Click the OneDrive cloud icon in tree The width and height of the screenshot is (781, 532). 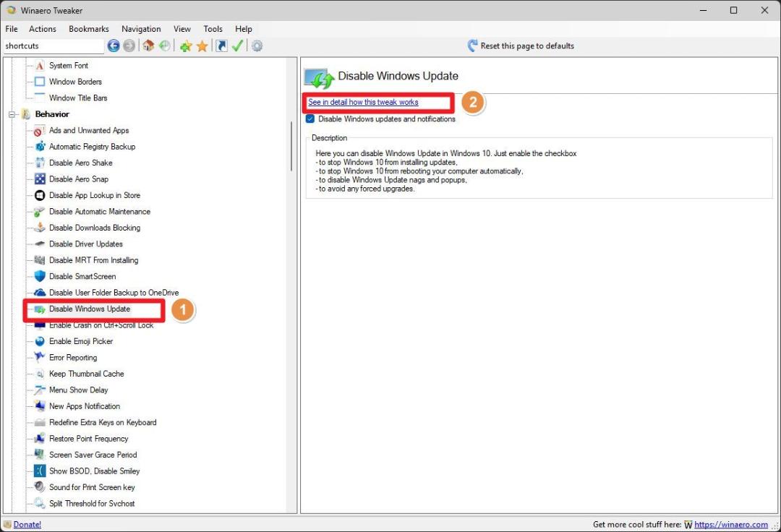coord(40,293)
